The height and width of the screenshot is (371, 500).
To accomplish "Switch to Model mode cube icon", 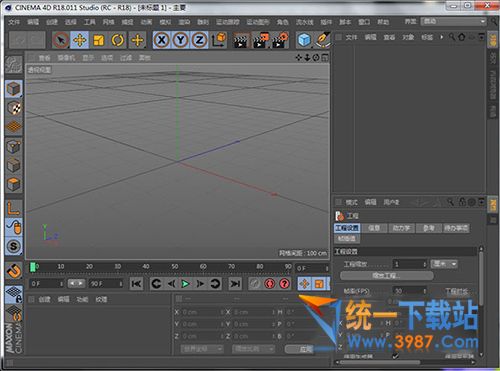I will tap(14, 89).
